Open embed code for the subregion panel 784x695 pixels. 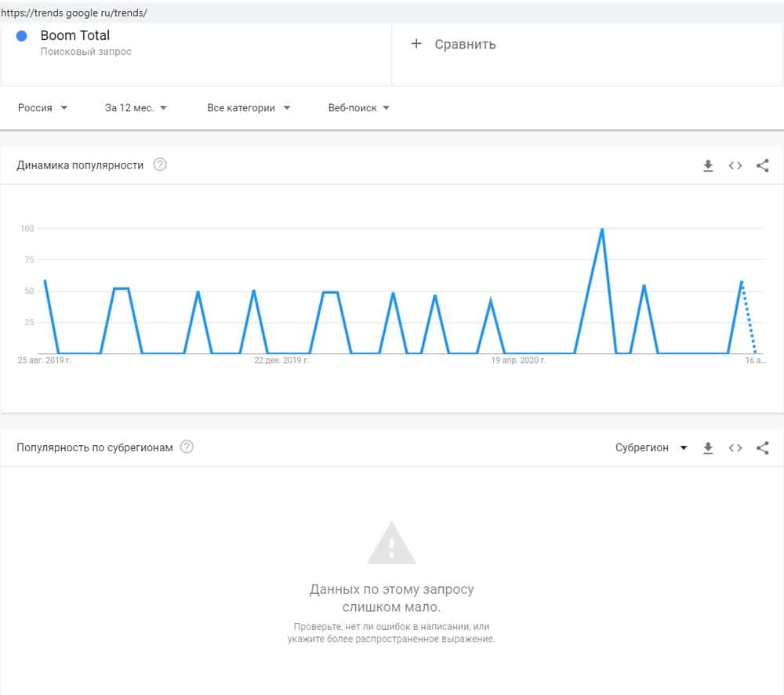tap(735, 447)
